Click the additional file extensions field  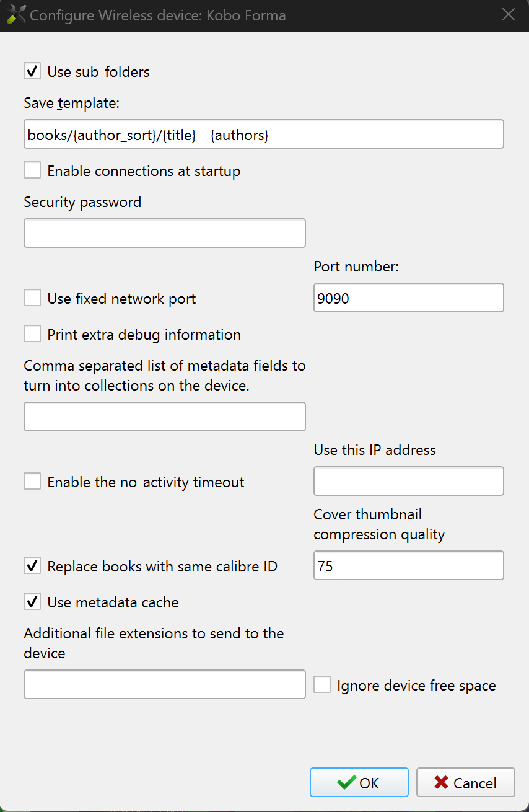pos(164,684)
